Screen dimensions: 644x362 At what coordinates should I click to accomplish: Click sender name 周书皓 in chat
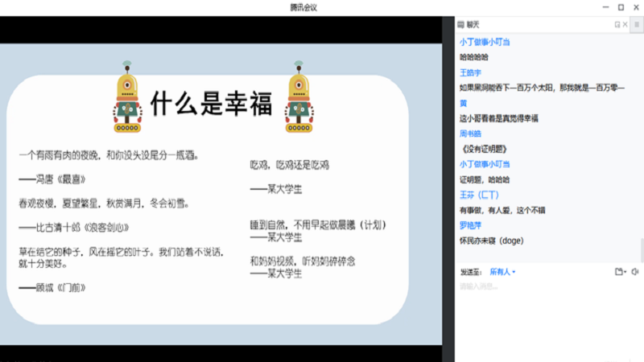470,134
